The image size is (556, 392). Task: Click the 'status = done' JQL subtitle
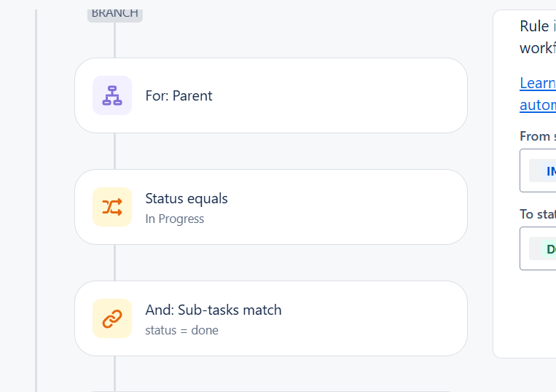coord(181,330)
